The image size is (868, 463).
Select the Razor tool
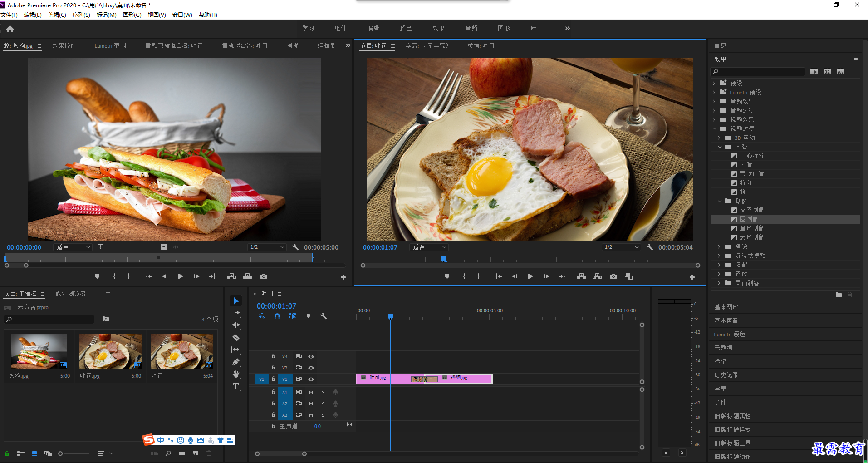(236, 337)
